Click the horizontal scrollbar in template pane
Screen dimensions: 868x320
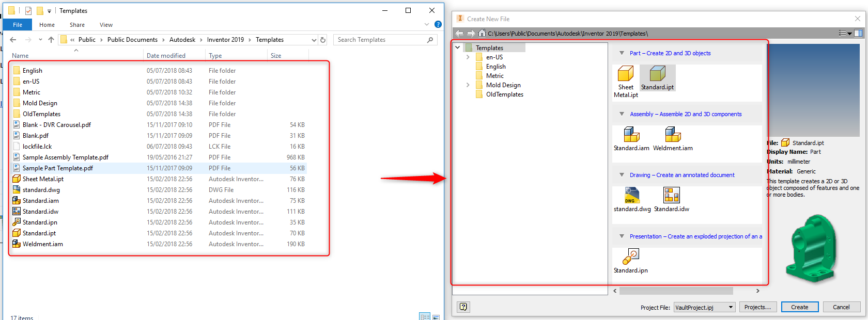676,291
